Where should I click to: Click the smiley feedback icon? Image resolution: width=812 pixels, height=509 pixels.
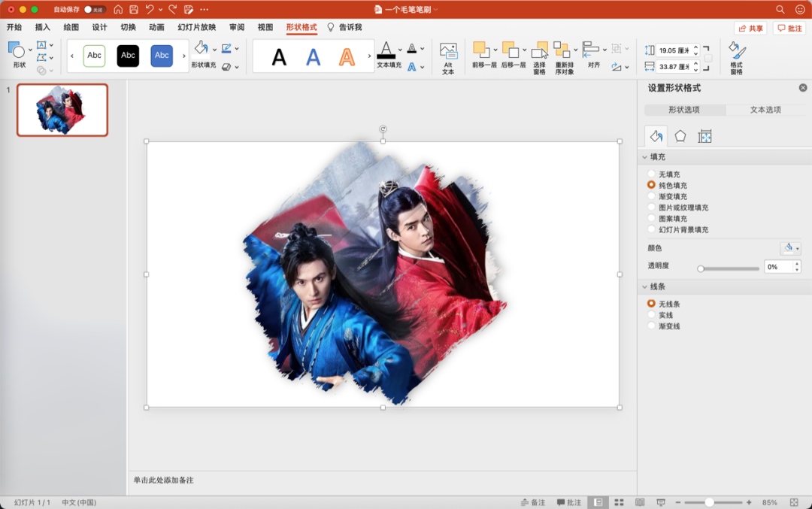click(799, 9)
